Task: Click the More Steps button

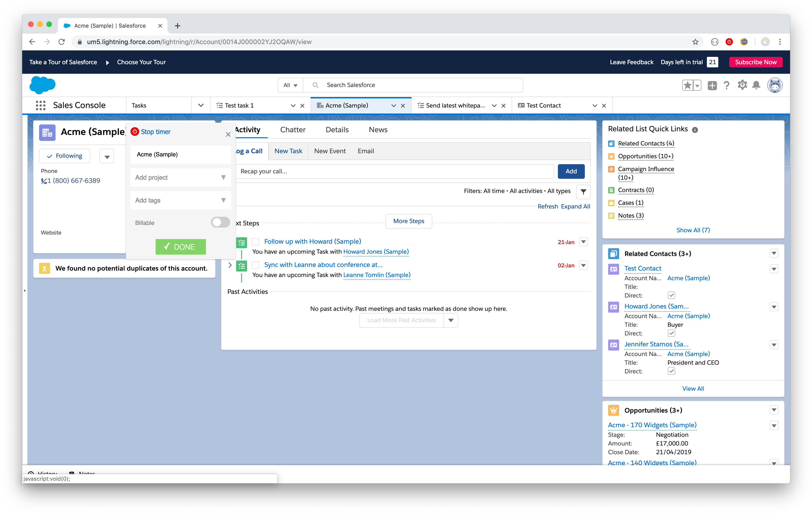Action: 408,221
